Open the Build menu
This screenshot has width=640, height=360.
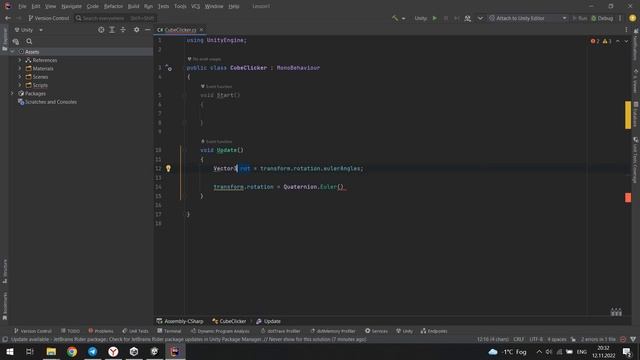tap(133, 7)
